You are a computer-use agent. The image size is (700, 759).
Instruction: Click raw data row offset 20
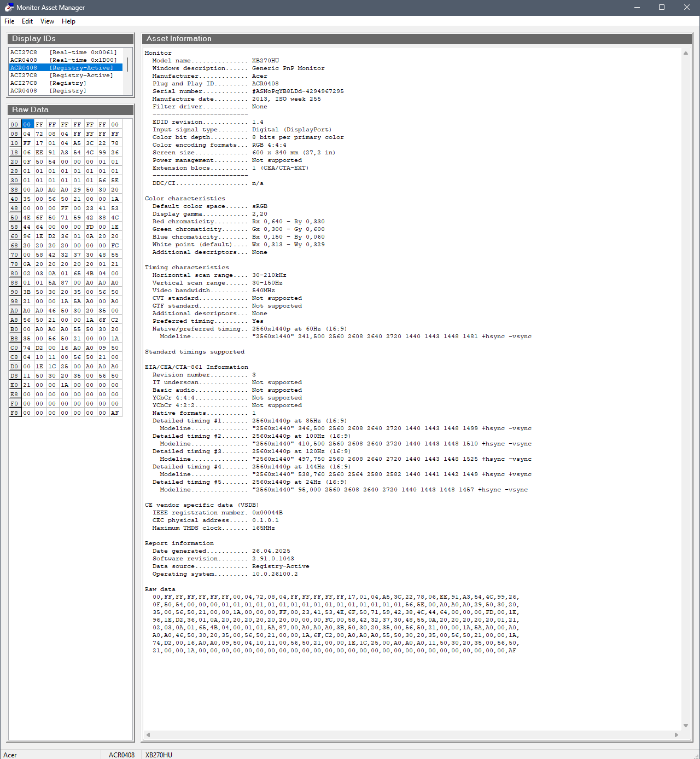tap(15, 162)
